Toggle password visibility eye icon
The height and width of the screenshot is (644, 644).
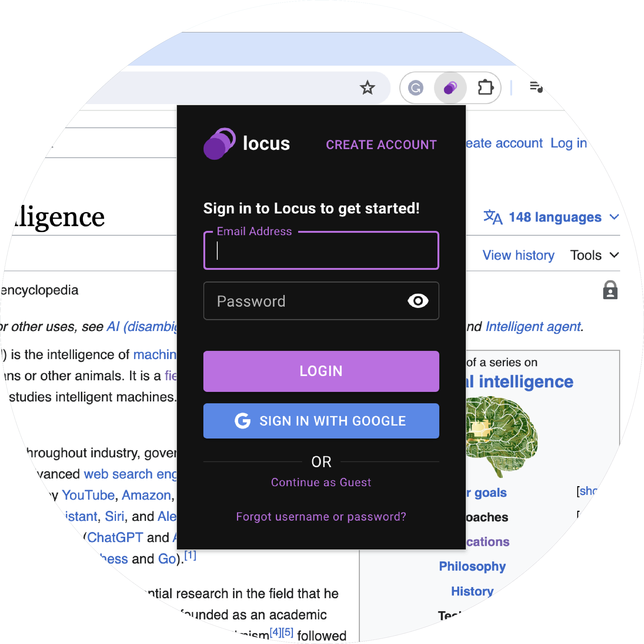(418, 301)
